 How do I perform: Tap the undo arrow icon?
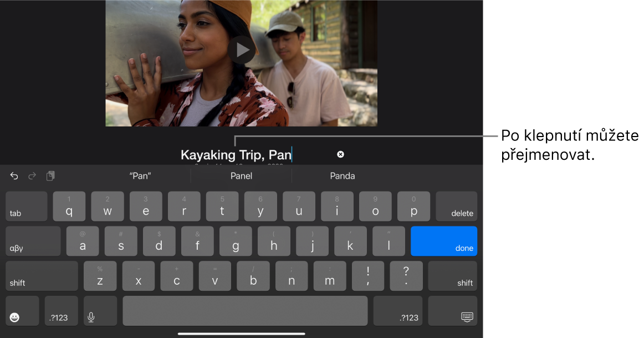[14, 176]
